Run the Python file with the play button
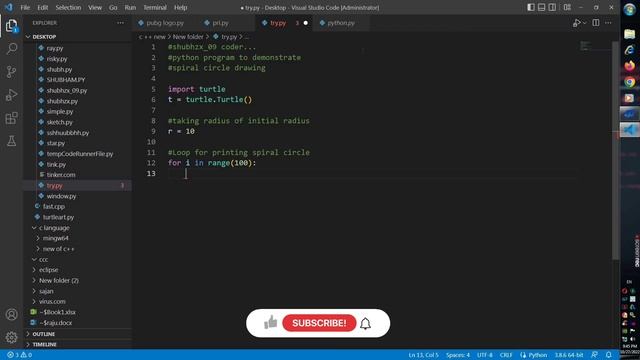The height and width of the screenshot is (360, 640). click(576, 23)
